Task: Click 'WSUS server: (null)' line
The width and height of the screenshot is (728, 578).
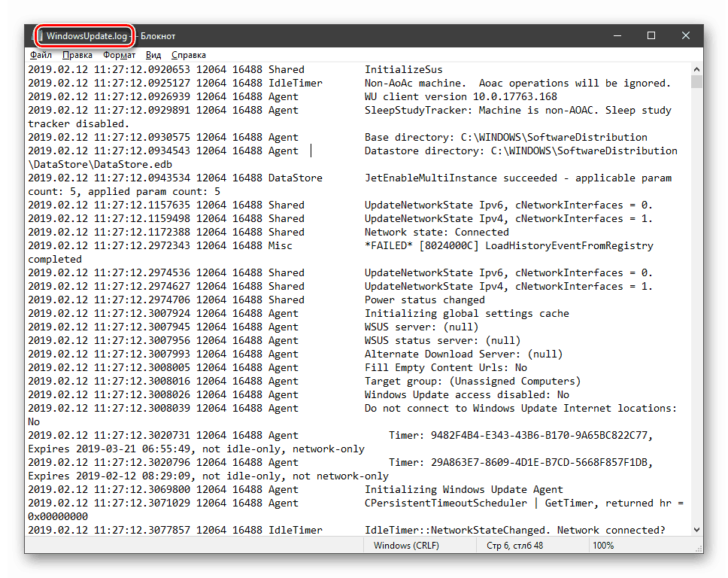Action: (x=422, y=327)
